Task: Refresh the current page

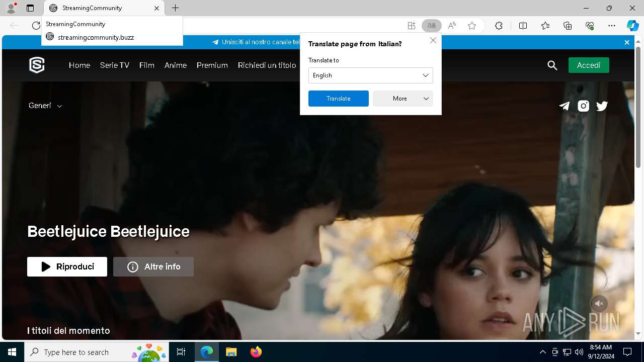Action: [36, 26]
